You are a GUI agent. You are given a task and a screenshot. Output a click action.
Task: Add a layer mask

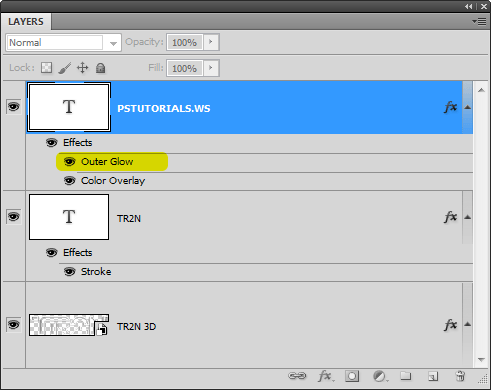pos(352,376)
